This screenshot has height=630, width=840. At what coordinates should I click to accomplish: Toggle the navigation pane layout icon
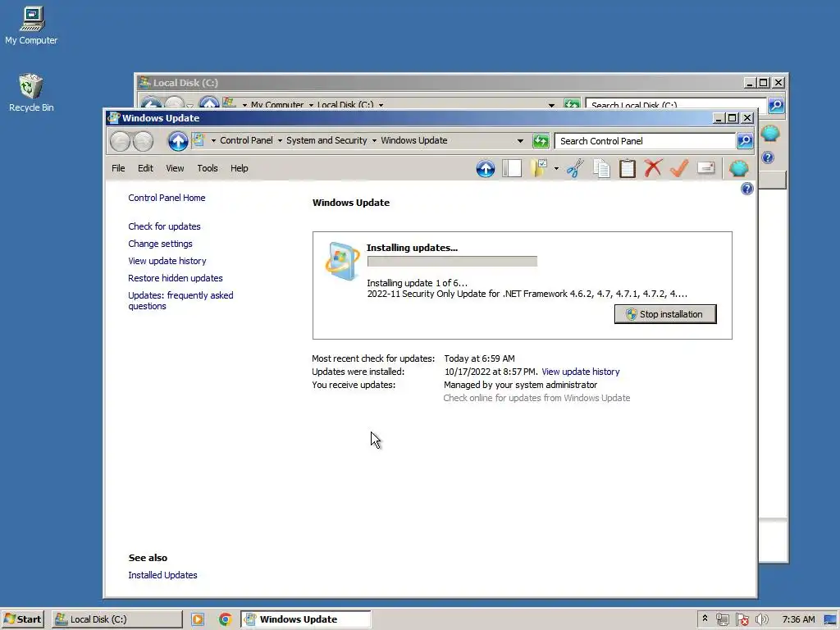click(512, 169)
